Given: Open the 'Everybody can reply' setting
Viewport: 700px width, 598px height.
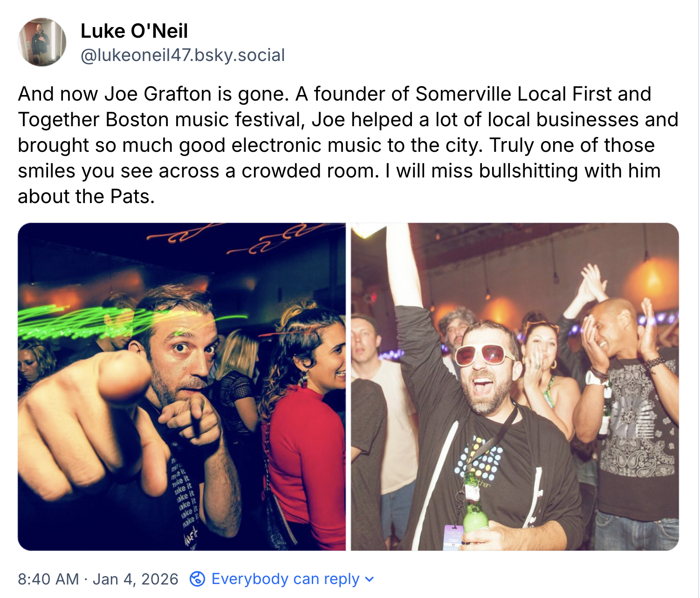Looking at the screenshot, I should click(285, 579).
